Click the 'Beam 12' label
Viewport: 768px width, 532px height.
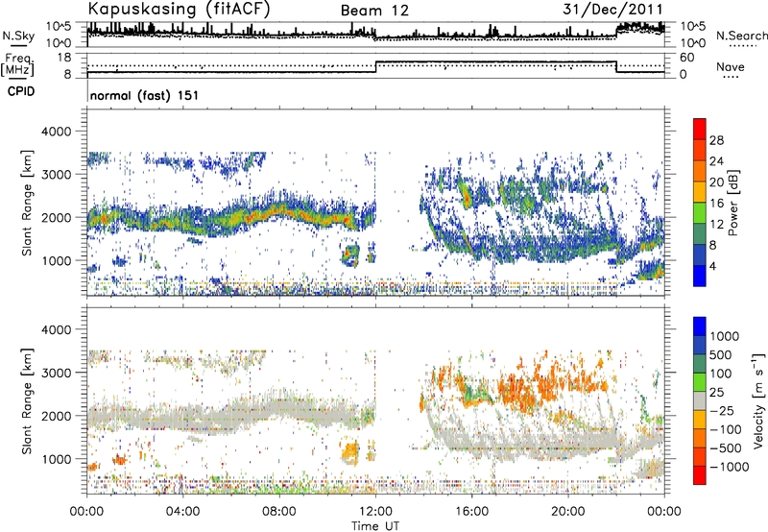[x=374, y=11]
